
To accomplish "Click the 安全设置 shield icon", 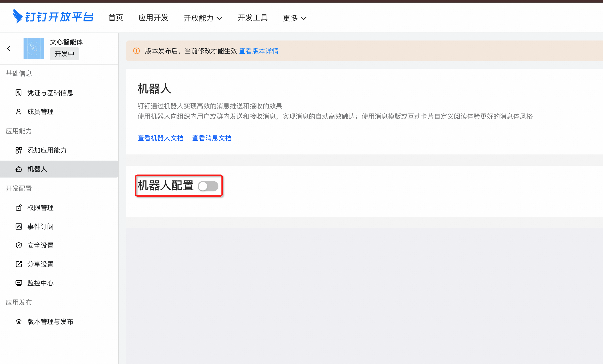I will pos(19,245).
